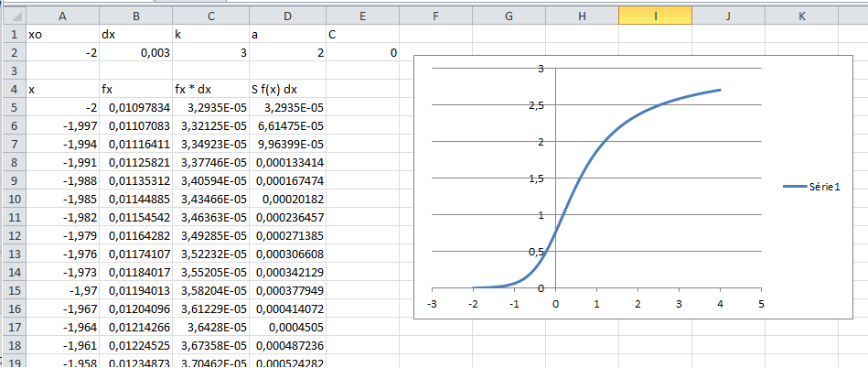868x368 pixels.
Task: Select the 'S f(x) dx' header cell
Action: [x=287, y=89]
